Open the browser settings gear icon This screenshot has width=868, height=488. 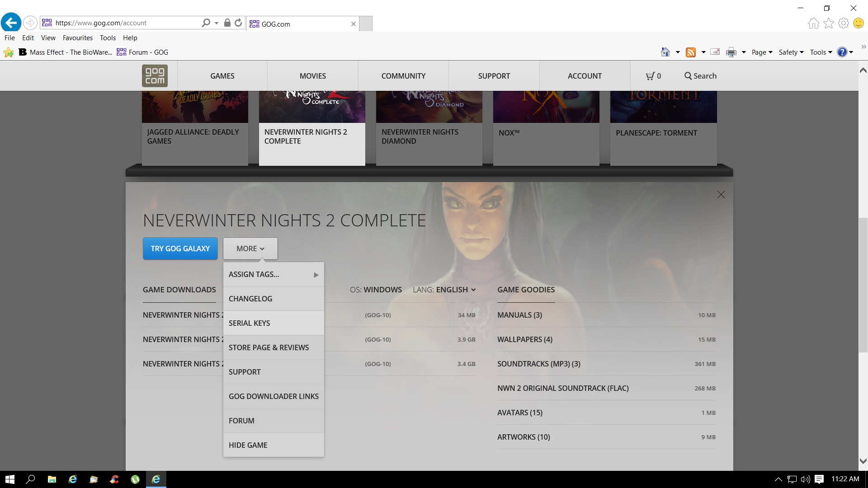pos(844,23)
